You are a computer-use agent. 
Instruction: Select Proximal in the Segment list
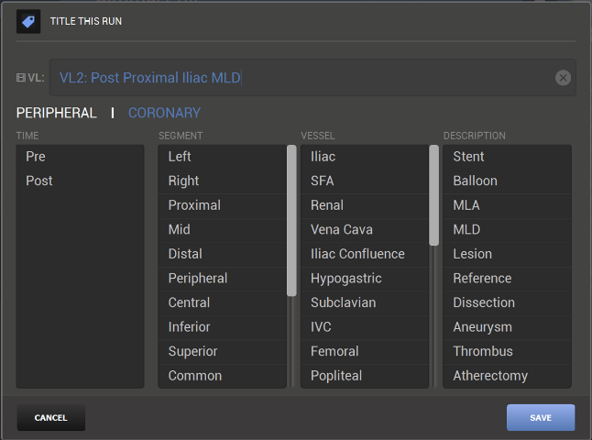coord(222,205)
